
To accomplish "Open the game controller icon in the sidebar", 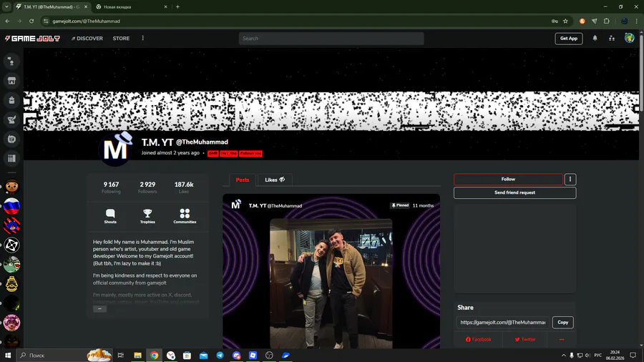I will coord(11,139).
